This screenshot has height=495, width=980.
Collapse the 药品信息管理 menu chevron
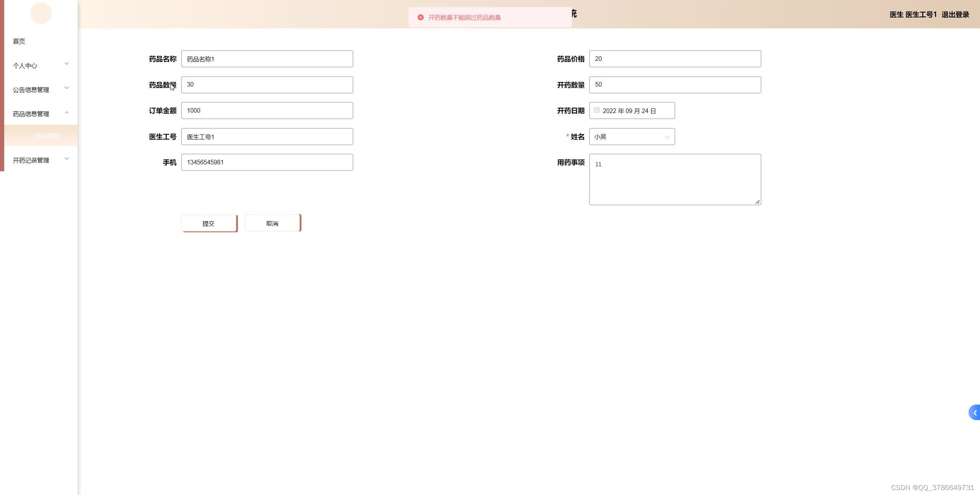click(67, 112)
